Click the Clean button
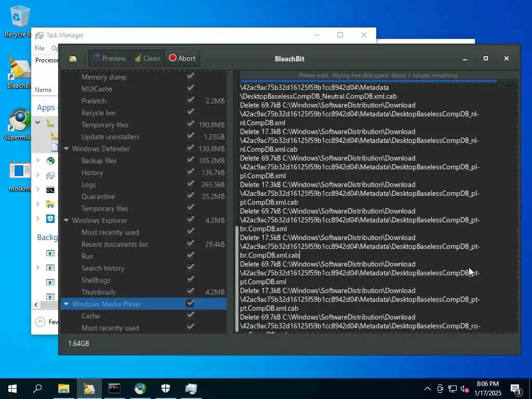 pyautogui.click(x=147, y=58)
